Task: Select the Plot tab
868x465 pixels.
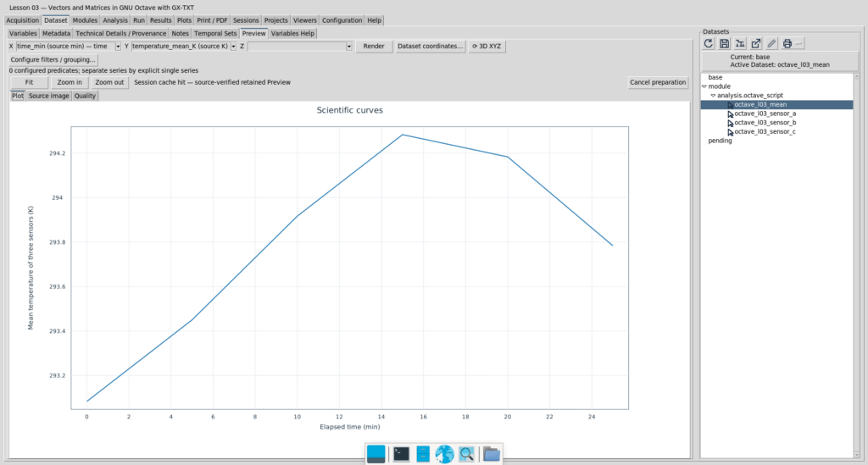Action: click(x=18, y=97)
